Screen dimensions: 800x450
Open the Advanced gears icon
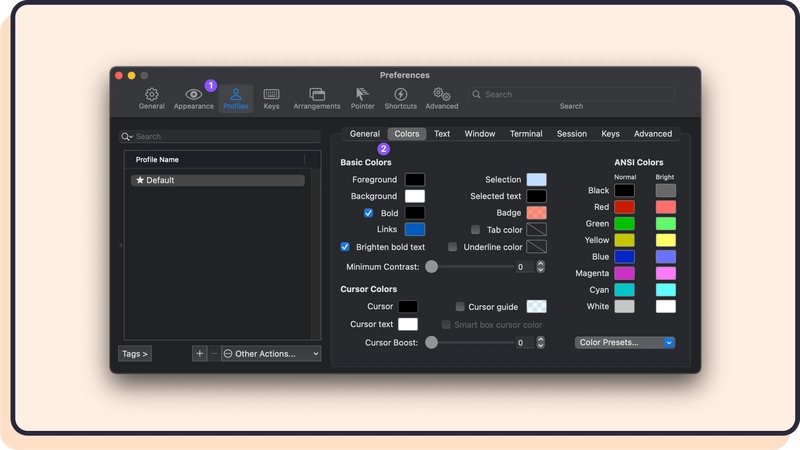[441, 94]
